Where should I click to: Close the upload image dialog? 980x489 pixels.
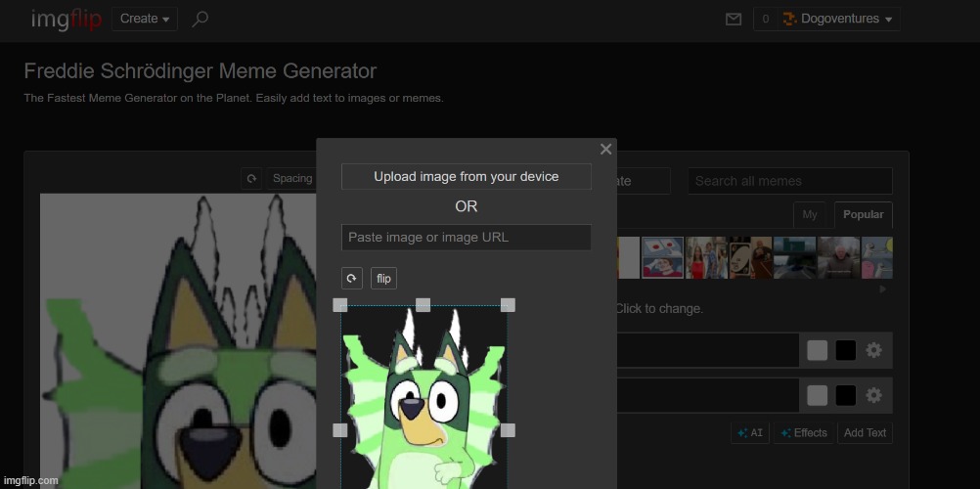[x=605, y=149]
